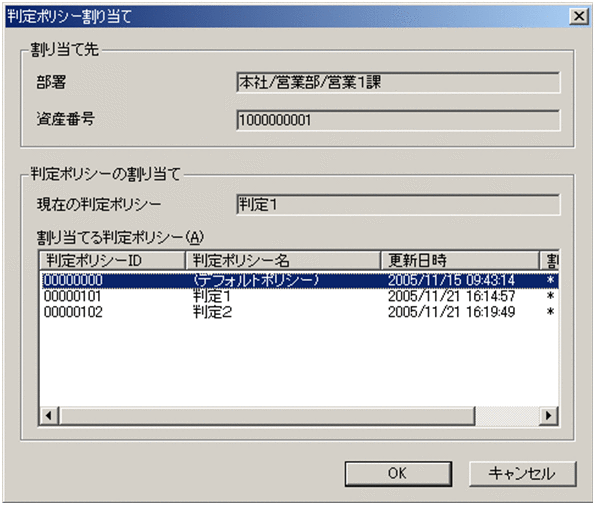Click the 現在の判定ポリシー field showing 判定1
Screen dimensions: 596x507
coord(398,205)
